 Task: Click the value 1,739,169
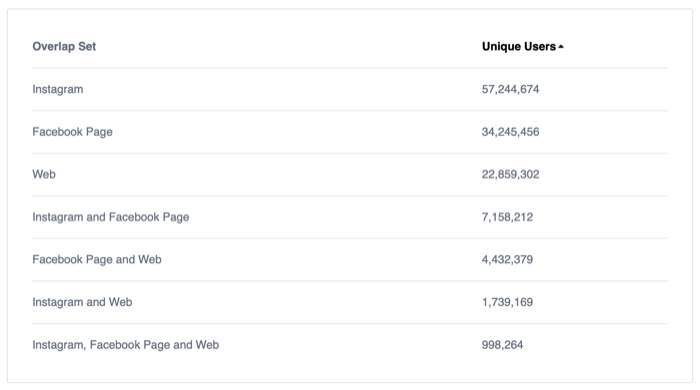click(x=507, y=302)
